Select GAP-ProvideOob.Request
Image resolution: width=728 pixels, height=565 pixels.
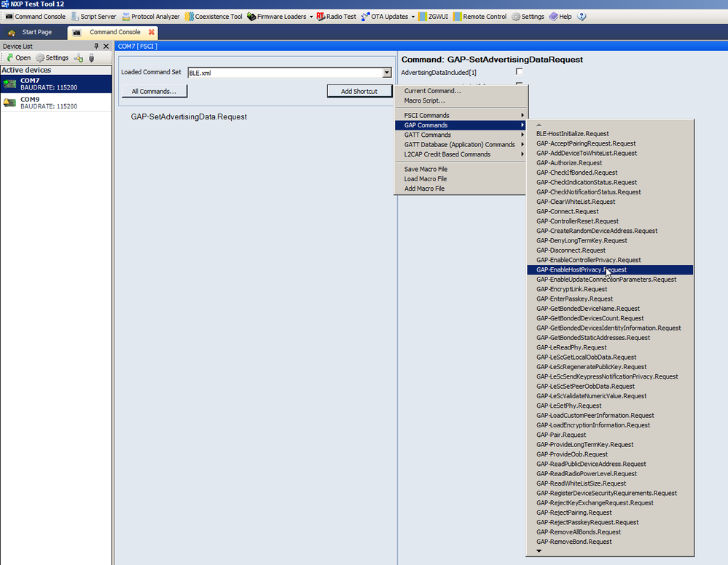[610, 454]
